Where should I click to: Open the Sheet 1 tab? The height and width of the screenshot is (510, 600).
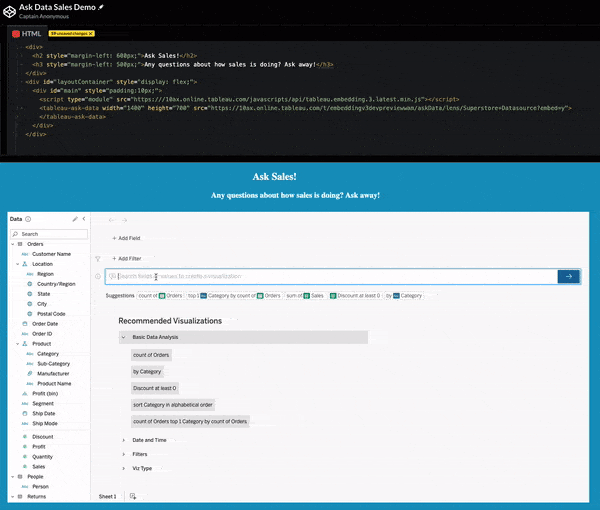(107, 496)
